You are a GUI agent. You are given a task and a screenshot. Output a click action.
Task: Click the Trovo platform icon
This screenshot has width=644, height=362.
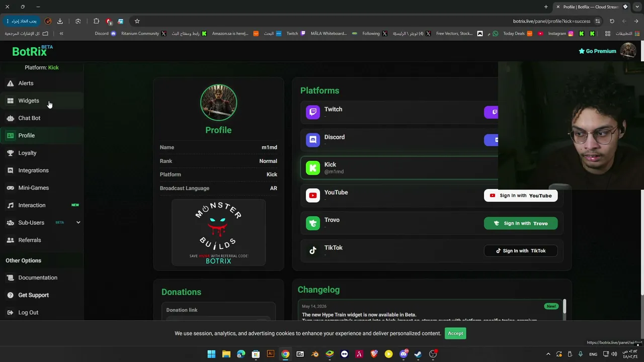click(x=313, y=223)
